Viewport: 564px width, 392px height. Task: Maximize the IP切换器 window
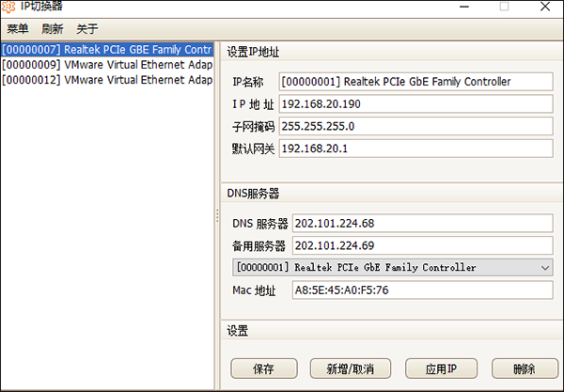(x=503, y=7)
